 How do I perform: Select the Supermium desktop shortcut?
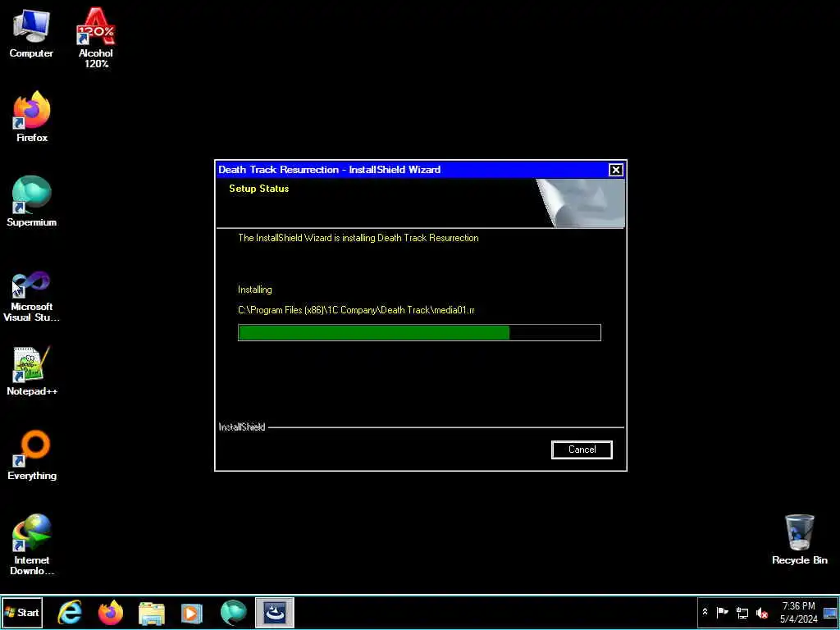click(x=32, y=202)
